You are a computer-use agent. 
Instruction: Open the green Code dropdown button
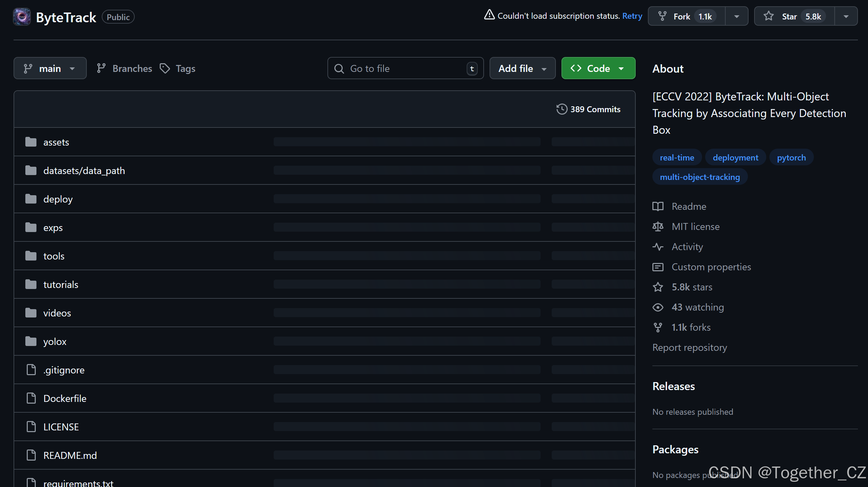598,68
